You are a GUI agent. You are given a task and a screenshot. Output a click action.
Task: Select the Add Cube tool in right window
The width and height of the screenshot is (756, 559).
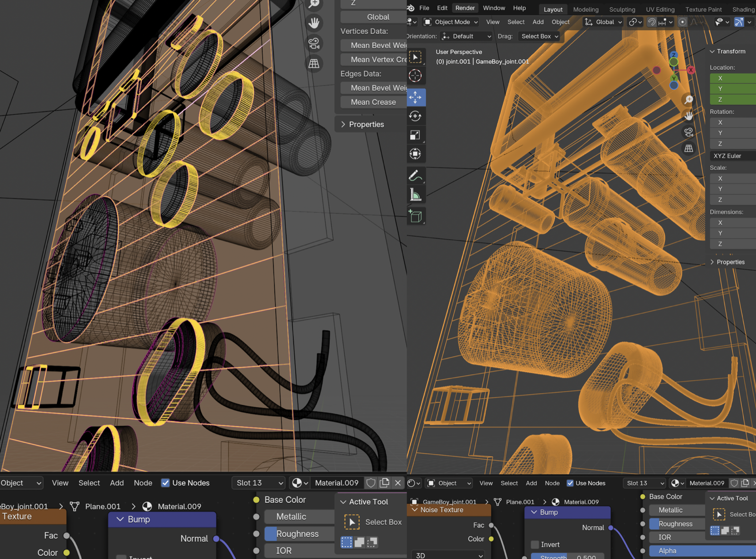pyautogui.click(x=416, y=216)
